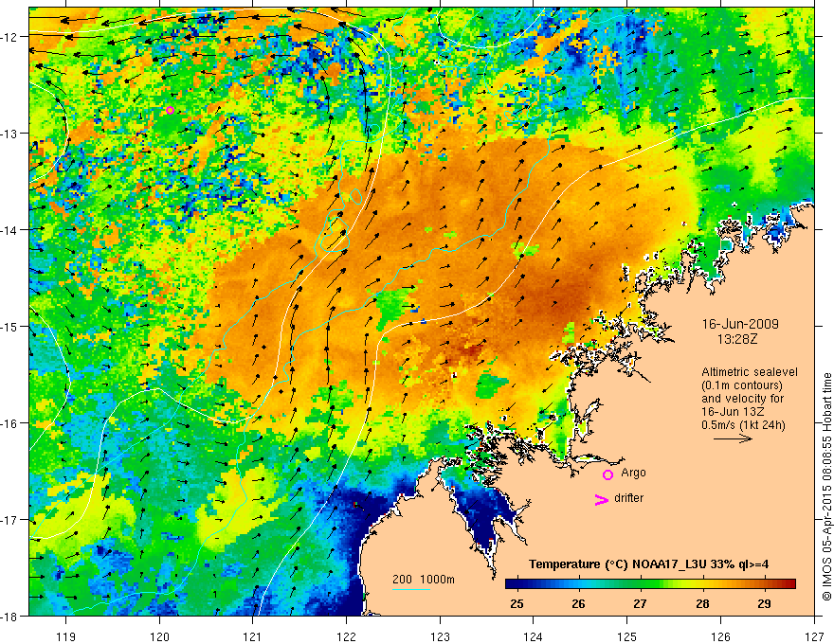Click the 'Argo' legend label

pyautogui.click(x=633, y=473)
